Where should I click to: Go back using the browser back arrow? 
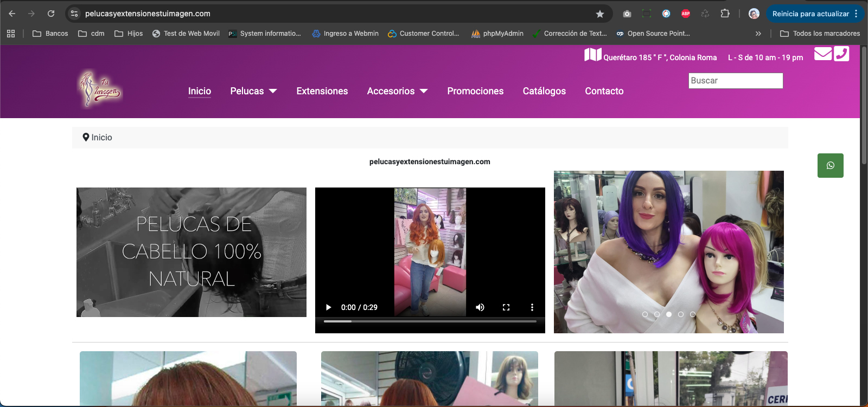[x=12, y=14]
